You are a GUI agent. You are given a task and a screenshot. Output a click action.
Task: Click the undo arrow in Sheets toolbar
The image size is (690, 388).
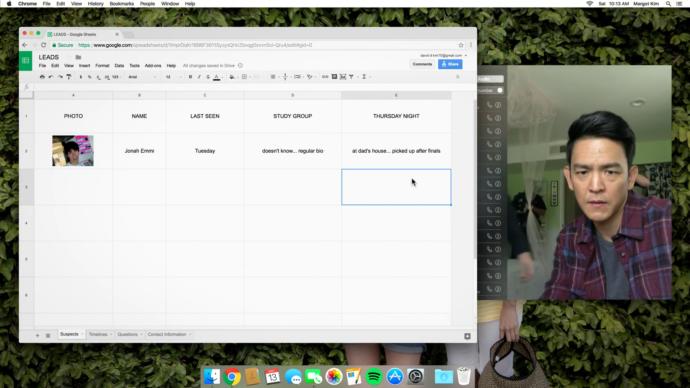51,77
